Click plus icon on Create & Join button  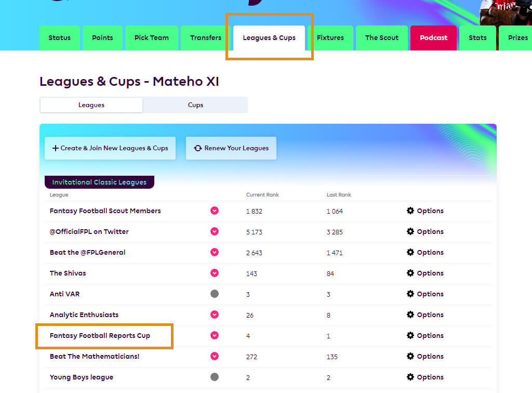(55, 148)
